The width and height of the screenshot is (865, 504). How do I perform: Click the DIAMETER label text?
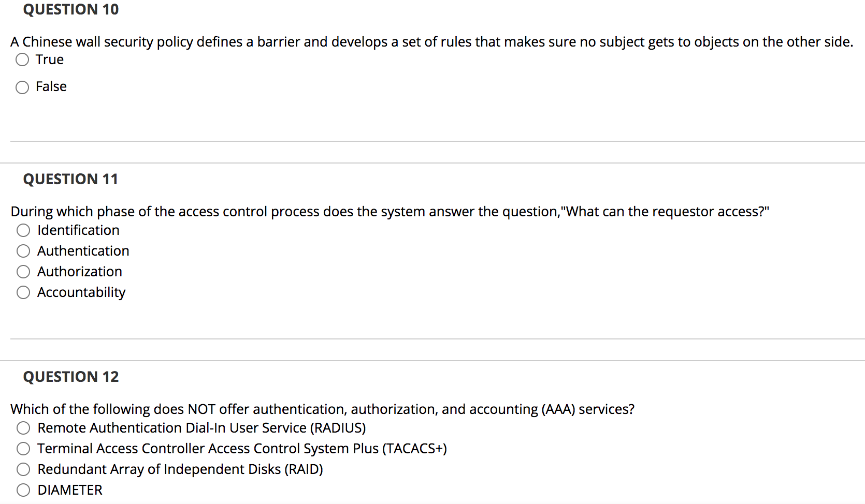coord(69,490)
